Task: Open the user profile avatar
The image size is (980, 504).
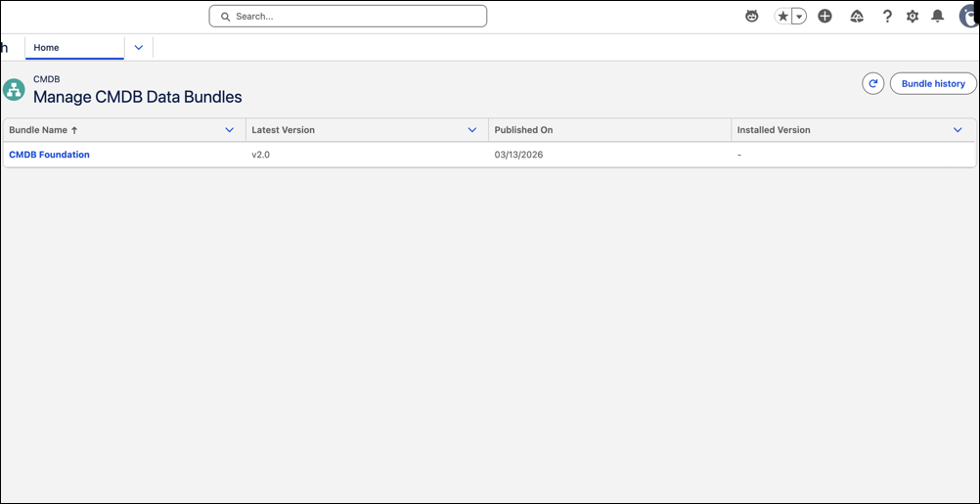Action: (969, 17)
